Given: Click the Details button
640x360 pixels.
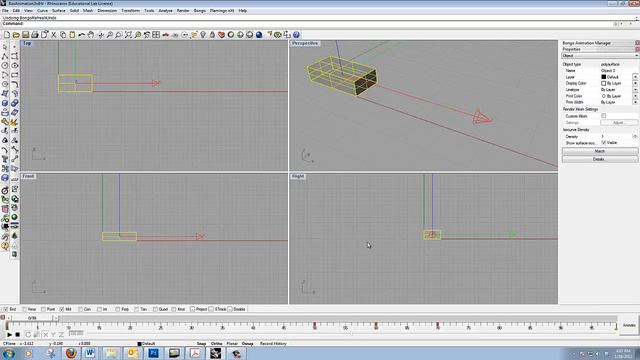Looking at the screenshot, I should coord(600,159).
